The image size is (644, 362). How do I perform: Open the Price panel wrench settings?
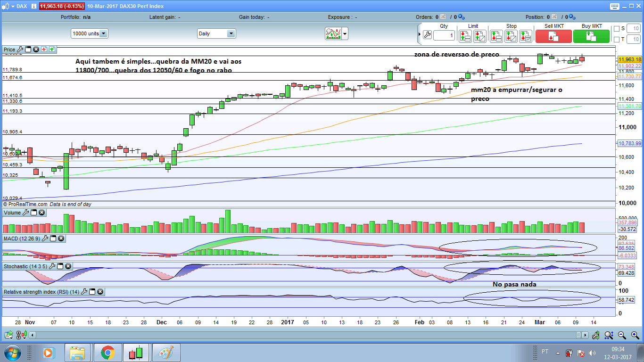(x=20, y=49)
